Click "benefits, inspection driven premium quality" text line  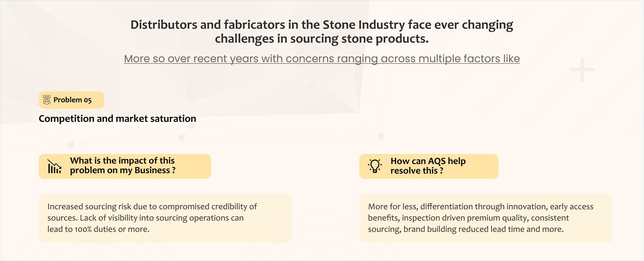468,218
